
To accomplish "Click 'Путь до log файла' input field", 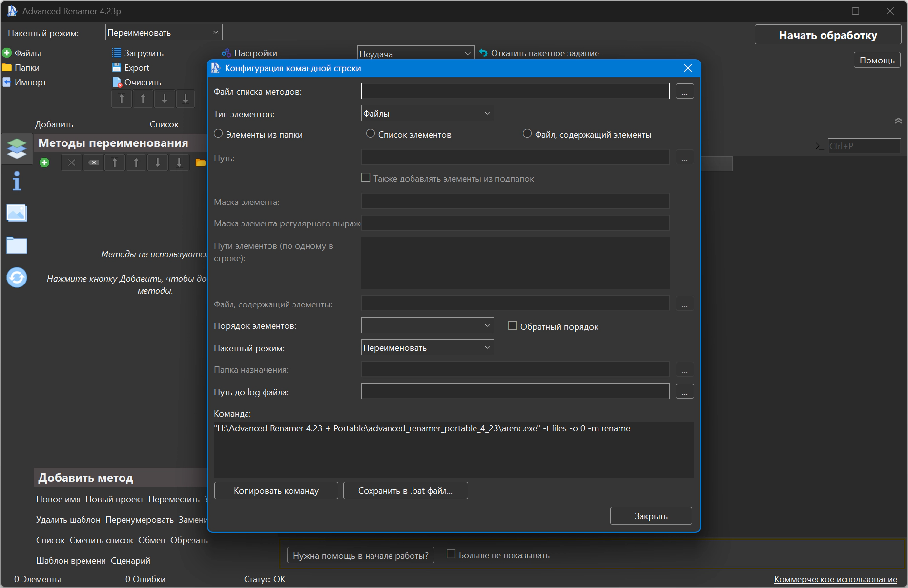I will coord(515,391).
